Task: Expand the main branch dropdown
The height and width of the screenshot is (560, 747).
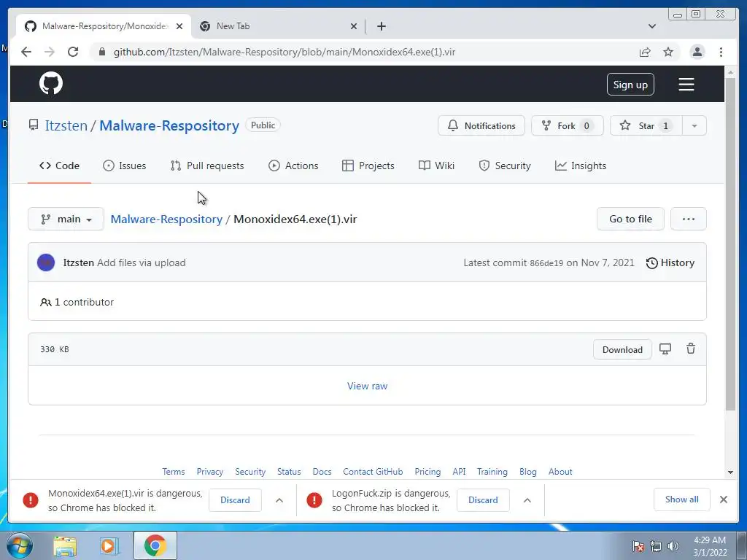Action: [66, 219]
